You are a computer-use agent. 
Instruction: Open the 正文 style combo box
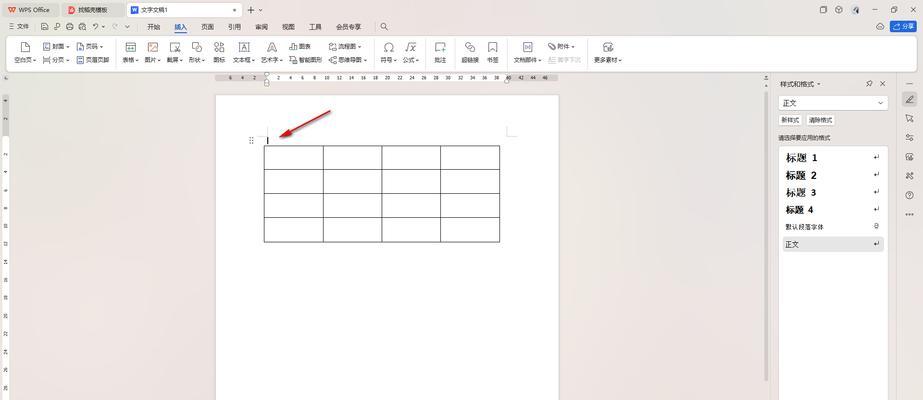click(x=832, y=103)
